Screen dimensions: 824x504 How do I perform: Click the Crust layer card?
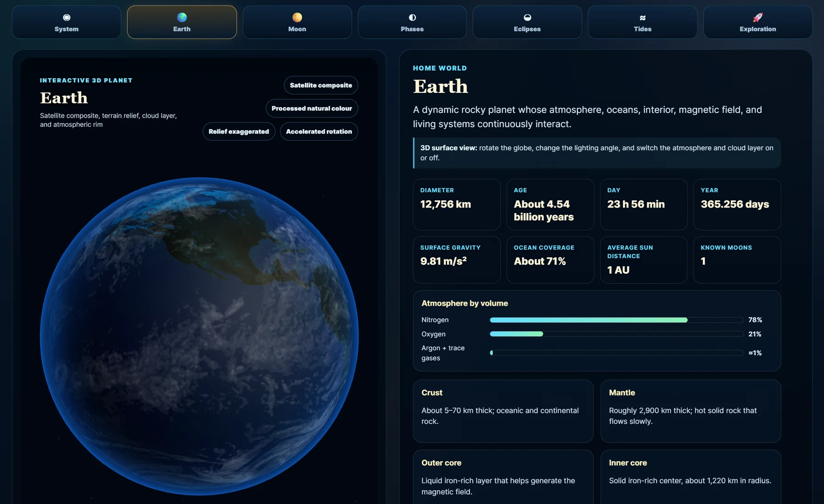tap(503, 411)
